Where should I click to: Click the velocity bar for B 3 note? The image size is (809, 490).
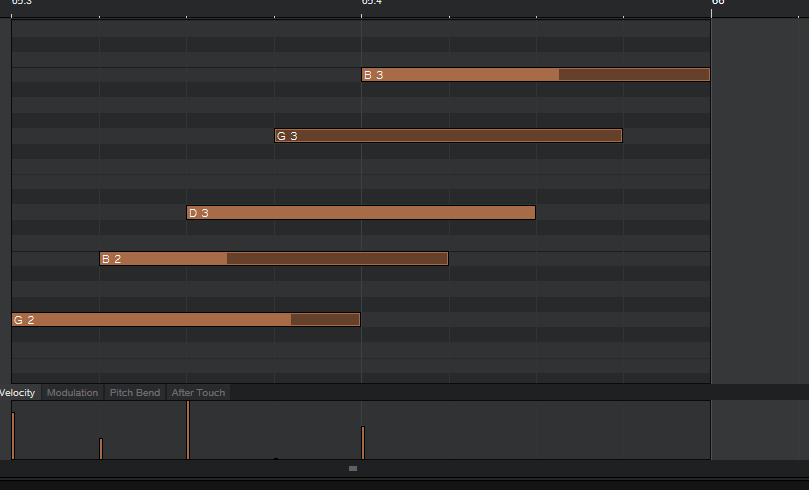[363, 443]
